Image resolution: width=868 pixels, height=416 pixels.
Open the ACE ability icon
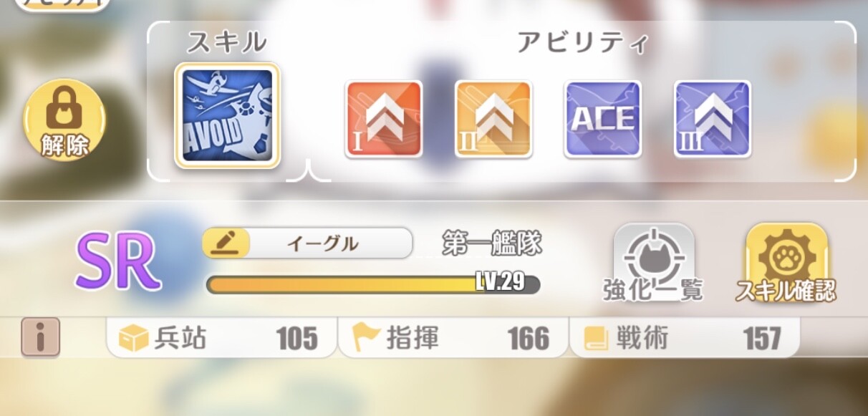603,119
